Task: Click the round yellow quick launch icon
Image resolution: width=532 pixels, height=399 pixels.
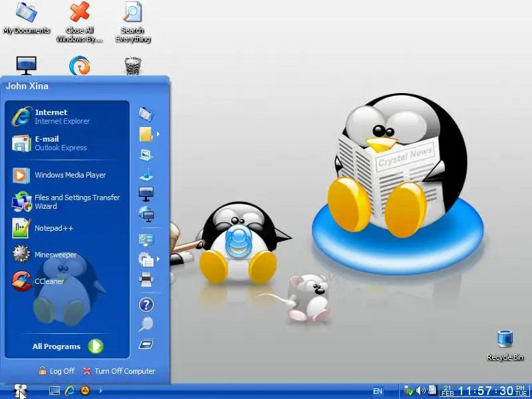Action: point(85,390)
